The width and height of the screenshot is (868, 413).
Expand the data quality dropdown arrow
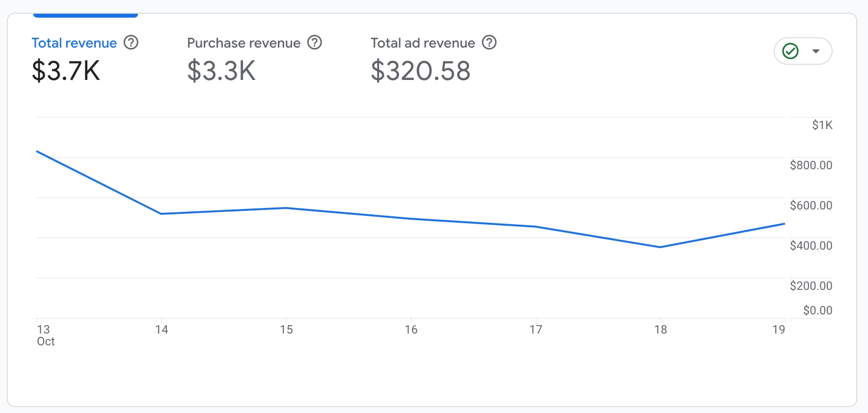coord(816,51)
